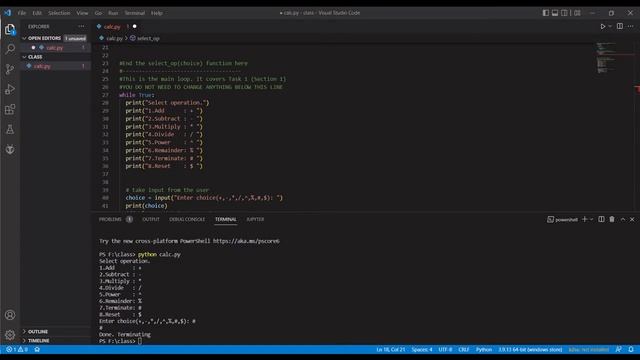Image resolution: width=640 pixels, height=360 pixels.
Task: Click the unsaved dot on calc.py tab
Action: [134, 27]
